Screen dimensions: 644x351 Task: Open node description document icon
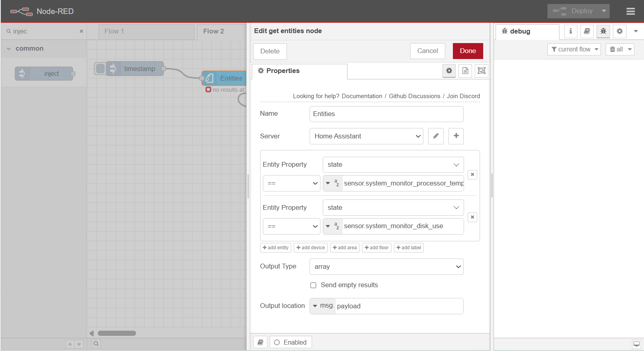tap(465, 71)
